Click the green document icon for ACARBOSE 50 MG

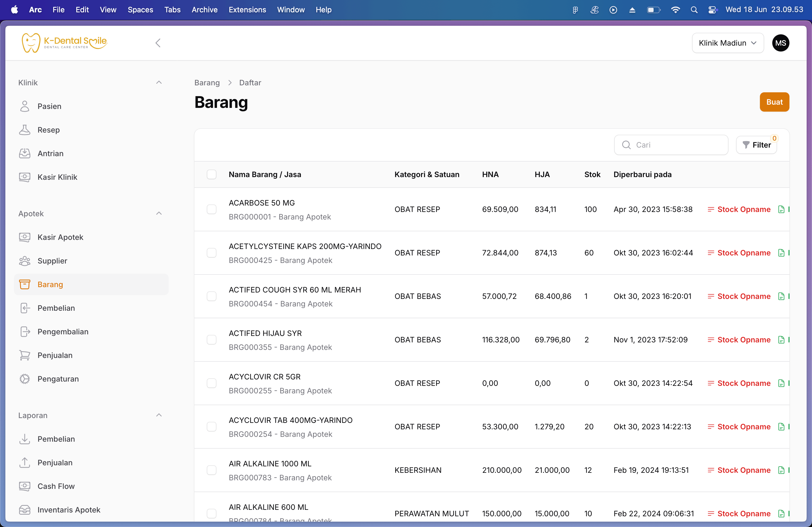(x=781, y=209)
